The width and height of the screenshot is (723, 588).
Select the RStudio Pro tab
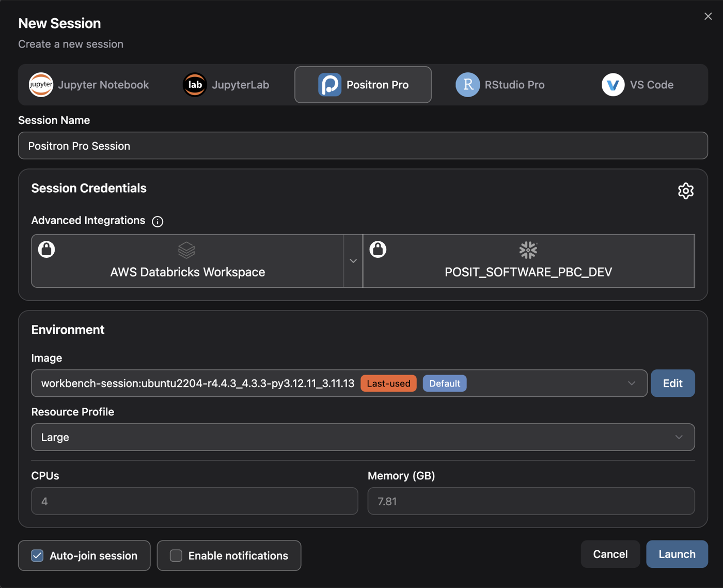(500, 85)
